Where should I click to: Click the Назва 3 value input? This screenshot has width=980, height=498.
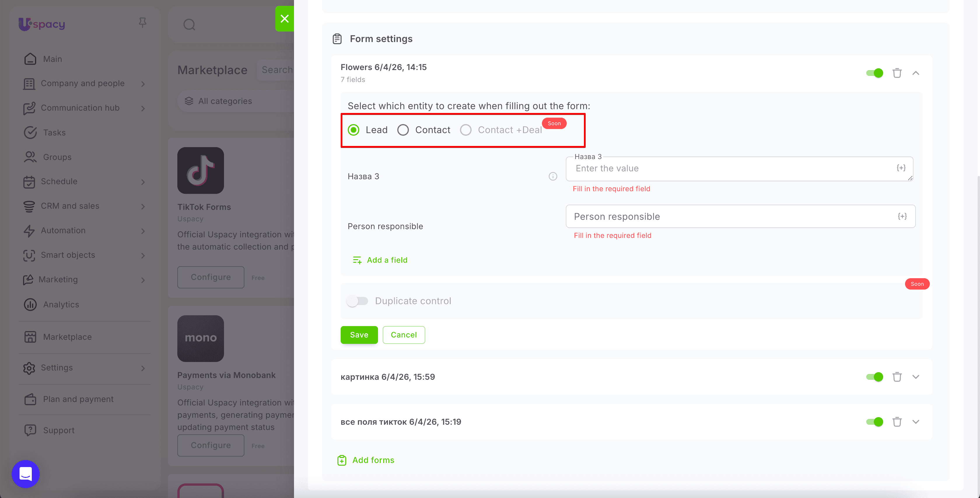[739, 169]
